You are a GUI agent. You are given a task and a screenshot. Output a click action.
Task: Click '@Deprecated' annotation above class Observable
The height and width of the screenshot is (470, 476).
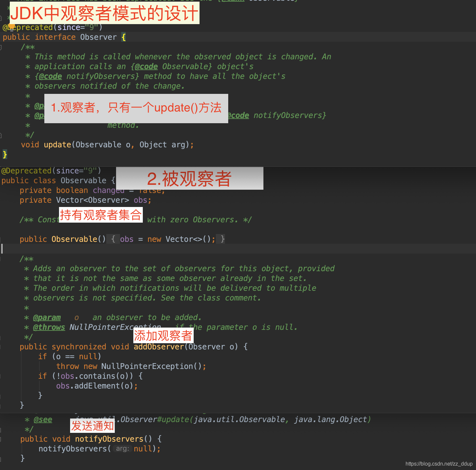[26, 171]
